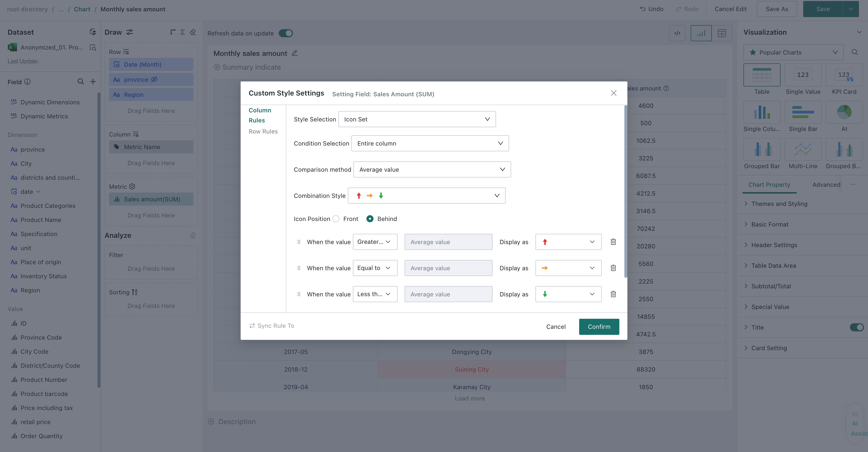Open the Advanced tab

[x=826, y=185]
